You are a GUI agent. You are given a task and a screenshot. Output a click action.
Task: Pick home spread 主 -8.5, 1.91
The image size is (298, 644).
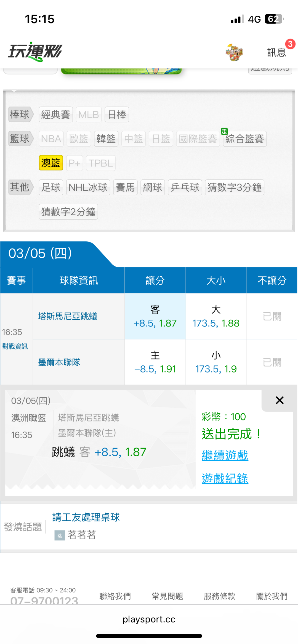155,362
